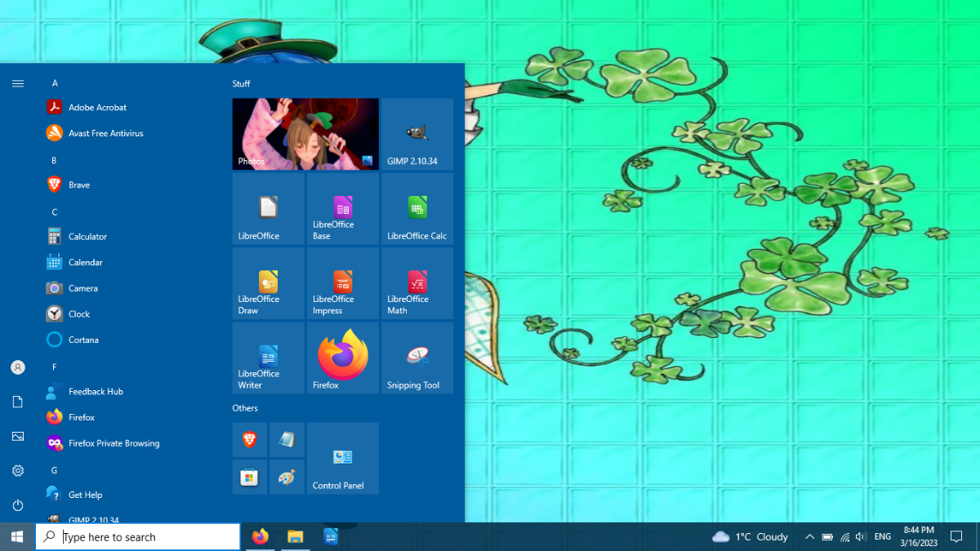Click the large Firefox tile
The image size is (980, 551).
[343, 358]
